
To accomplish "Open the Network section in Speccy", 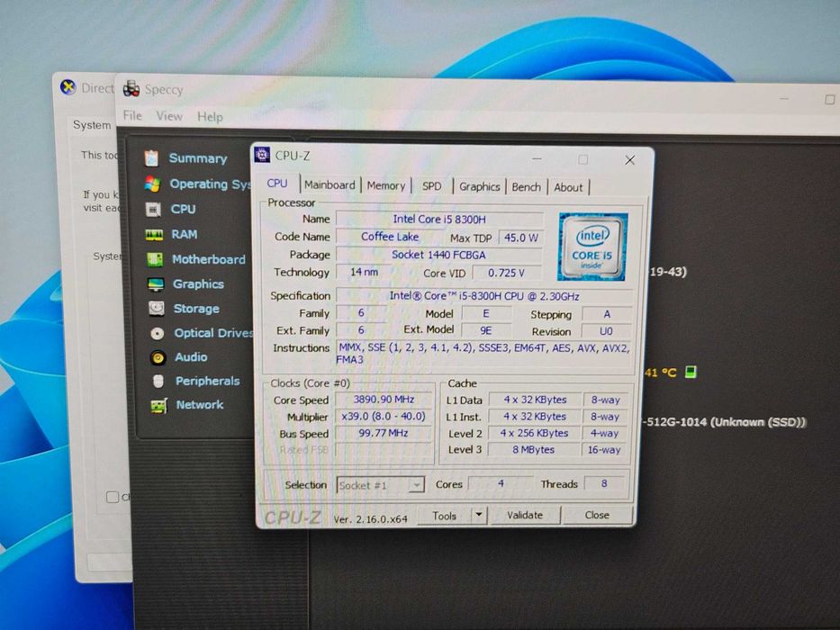I will click(x=200, y=405).
